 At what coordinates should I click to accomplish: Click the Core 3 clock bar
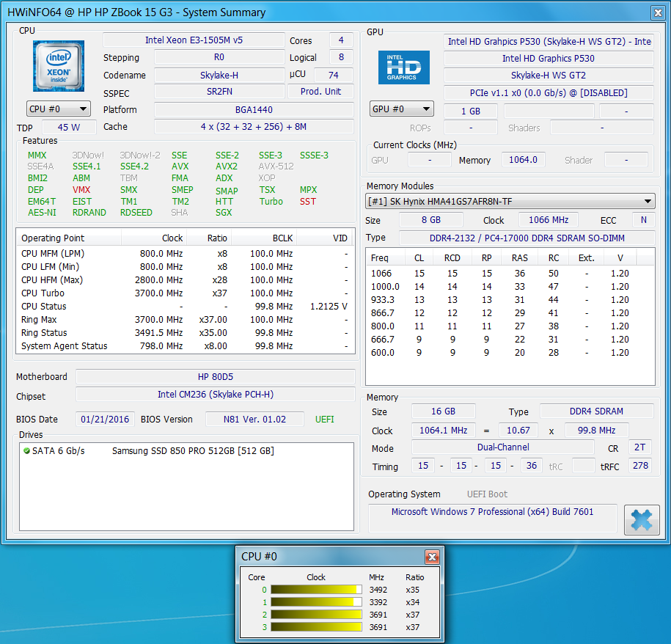coord(316,627)
